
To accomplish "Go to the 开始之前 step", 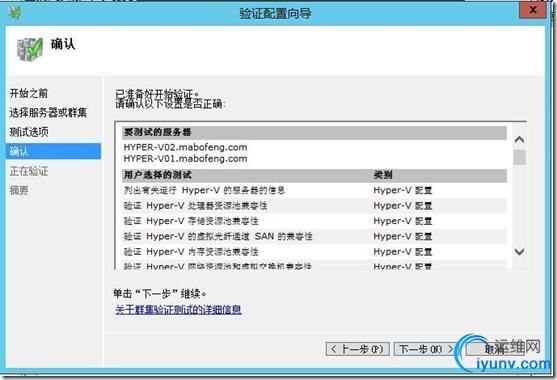I will pyautogui.click(x=29, y=93).
